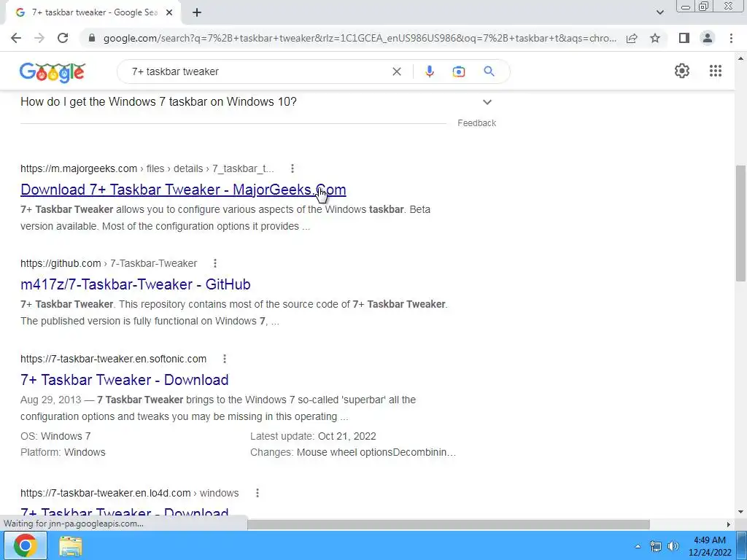Start voice search with the microphone
This screenshot has width=747, height=560.
point(429,71)
